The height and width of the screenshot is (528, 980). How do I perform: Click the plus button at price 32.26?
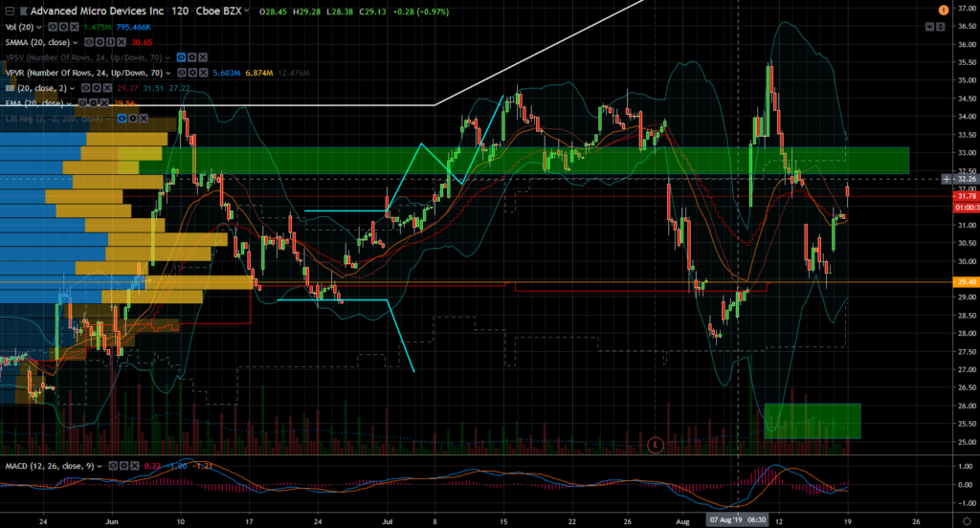click(x=947, y=179)
